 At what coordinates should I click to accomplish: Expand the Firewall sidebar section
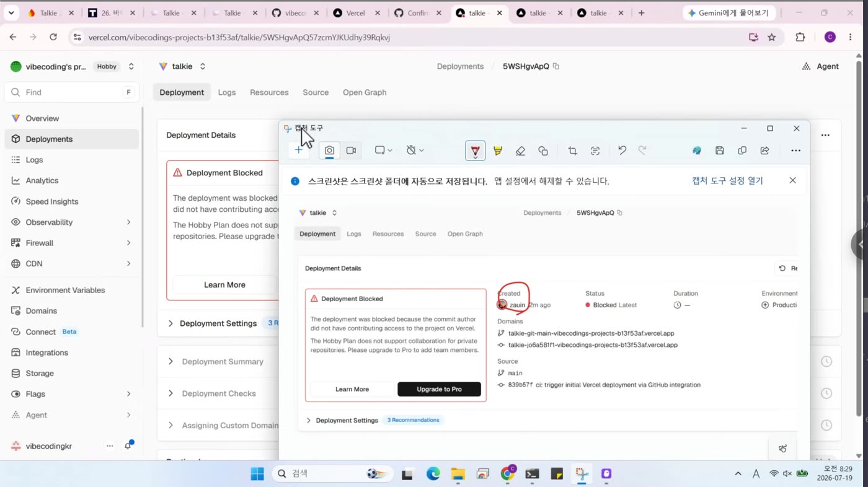(72, 243)
